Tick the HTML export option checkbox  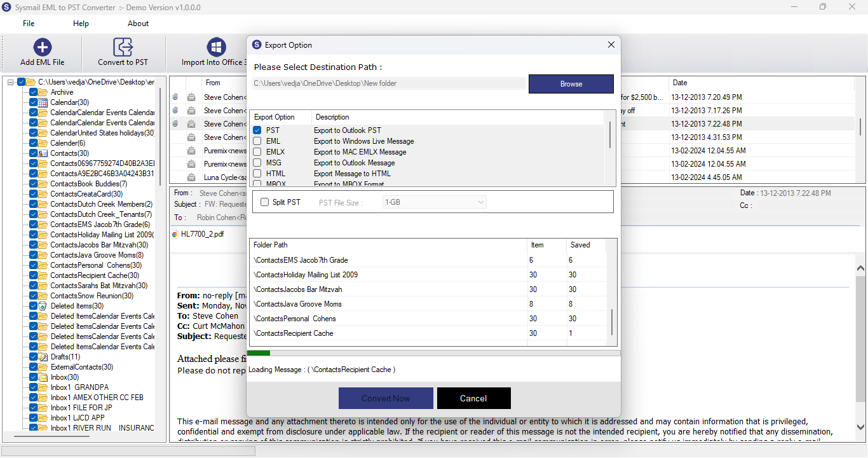click(x=257, y=174)
